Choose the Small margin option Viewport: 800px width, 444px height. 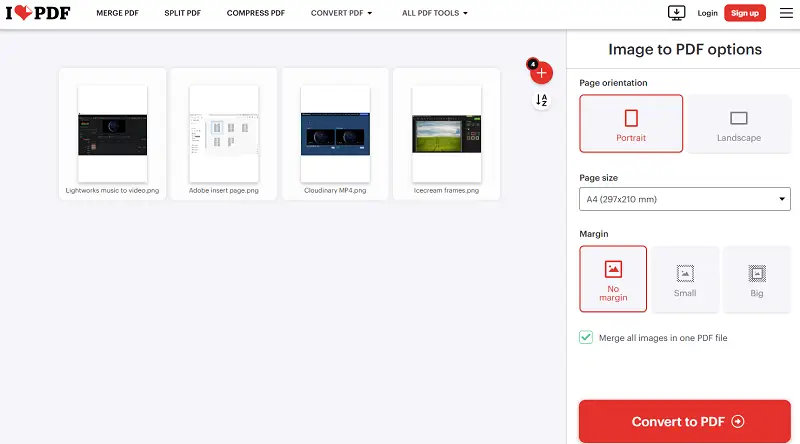pyautogui.click(x=685, y=279)
